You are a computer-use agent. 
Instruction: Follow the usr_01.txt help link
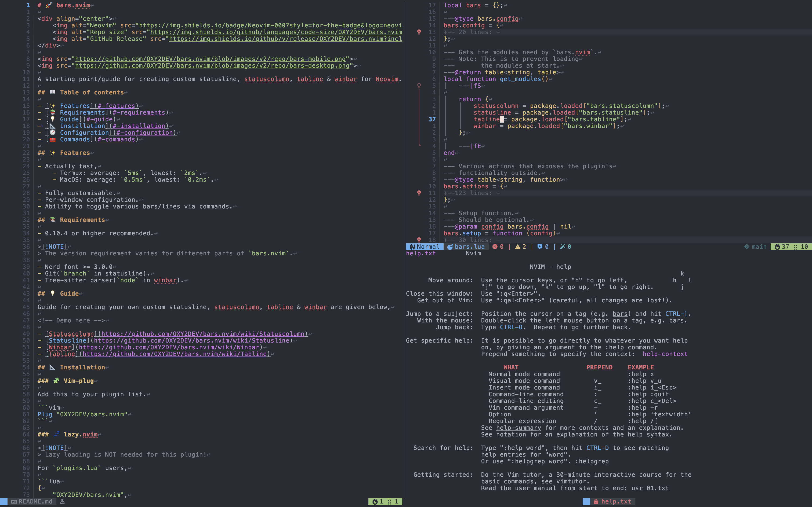click(650, 488)
